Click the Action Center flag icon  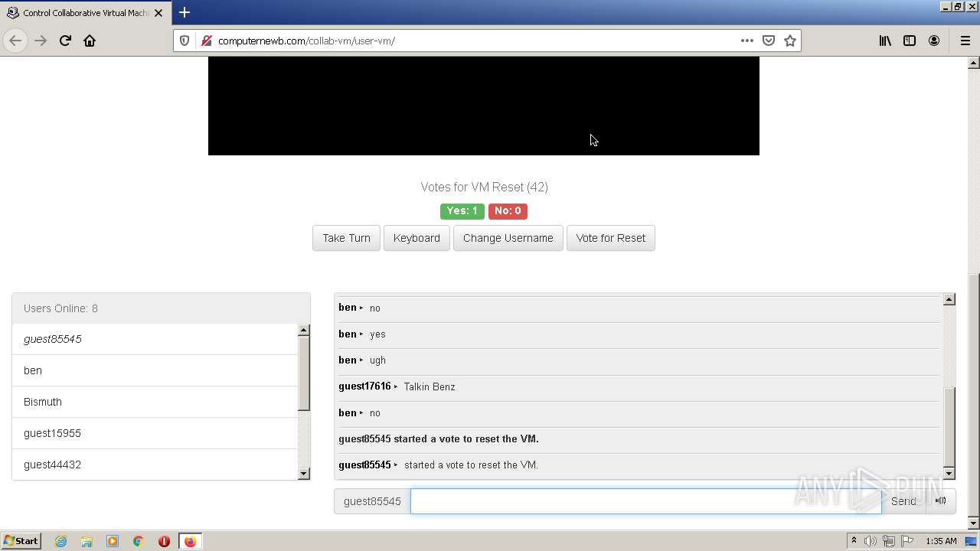[x=906, y=541]
